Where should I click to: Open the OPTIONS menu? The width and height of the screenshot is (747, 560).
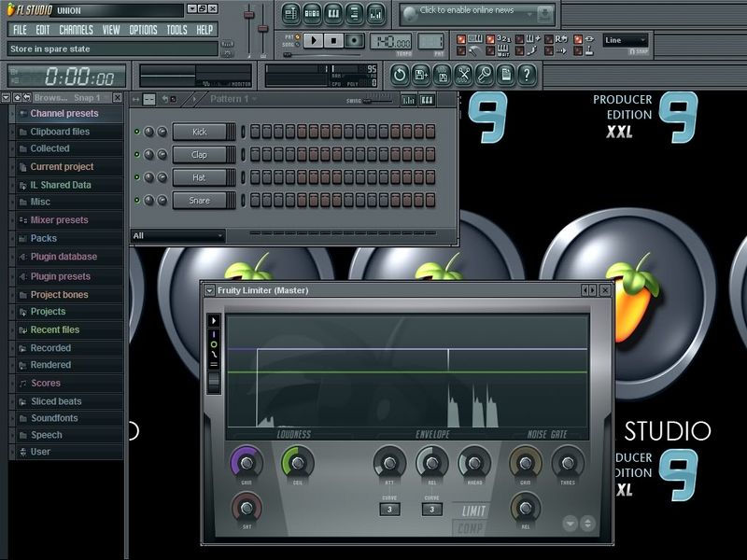tap(144, 30)
